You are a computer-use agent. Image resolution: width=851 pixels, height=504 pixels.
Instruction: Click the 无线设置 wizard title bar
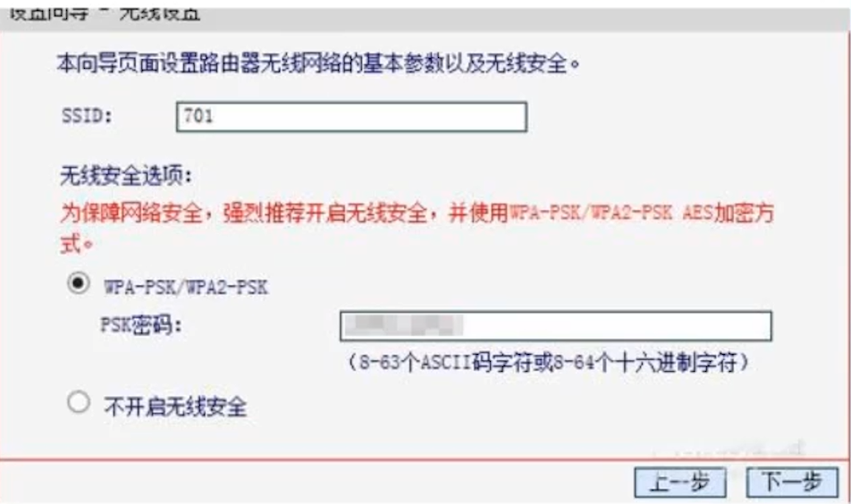(x=425, y=15)
